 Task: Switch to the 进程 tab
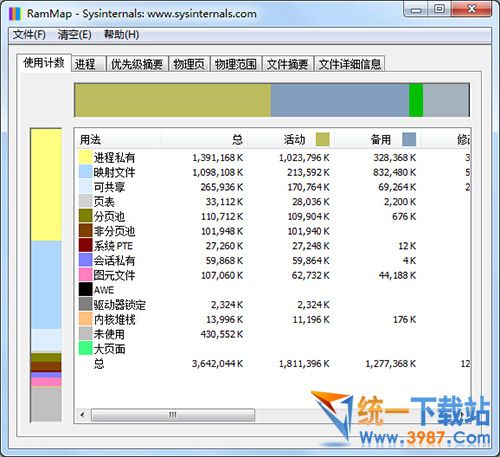89,64
